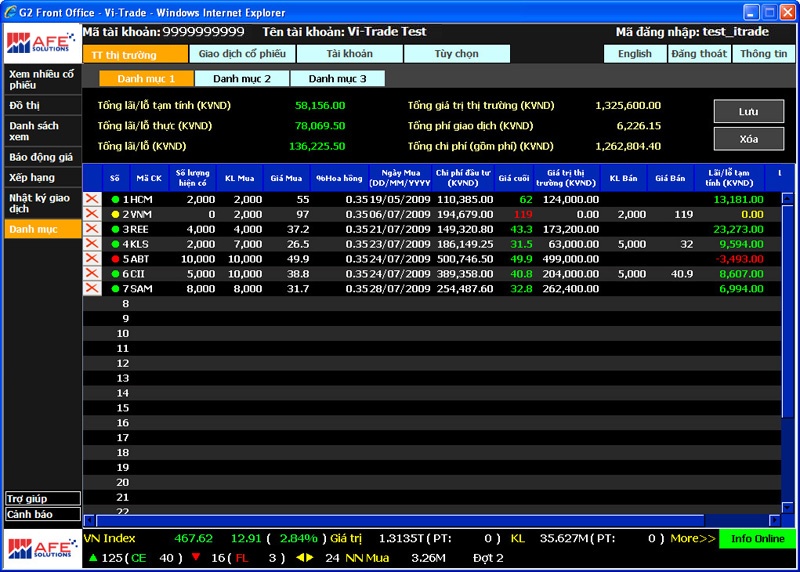Click the Giá cuối column header
The width and height of the screenshot is (800, 572).
pos(514,178)
